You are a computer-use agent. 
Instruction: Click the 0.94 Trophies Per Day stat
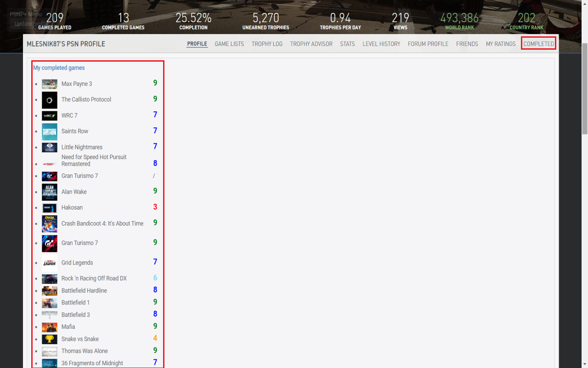click(340, 21)
